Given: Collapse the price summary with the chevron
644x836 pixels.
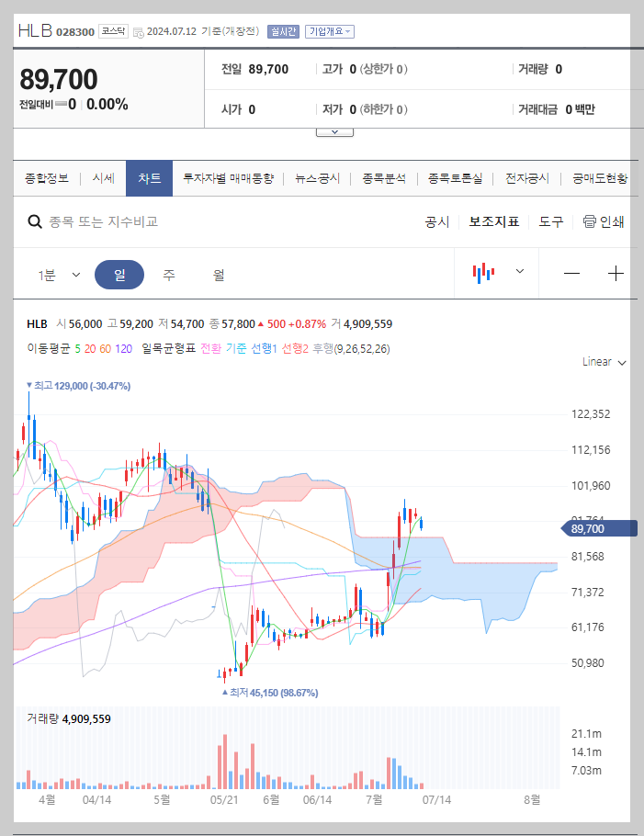Looking at the screenshot, I should 334,130.
